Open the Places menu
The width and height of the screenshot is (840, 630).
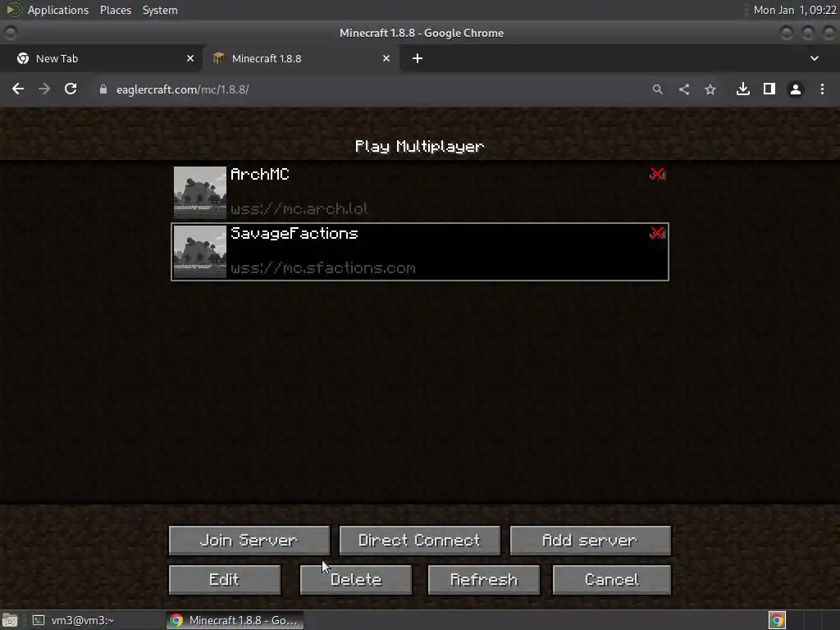click(116, 10)
